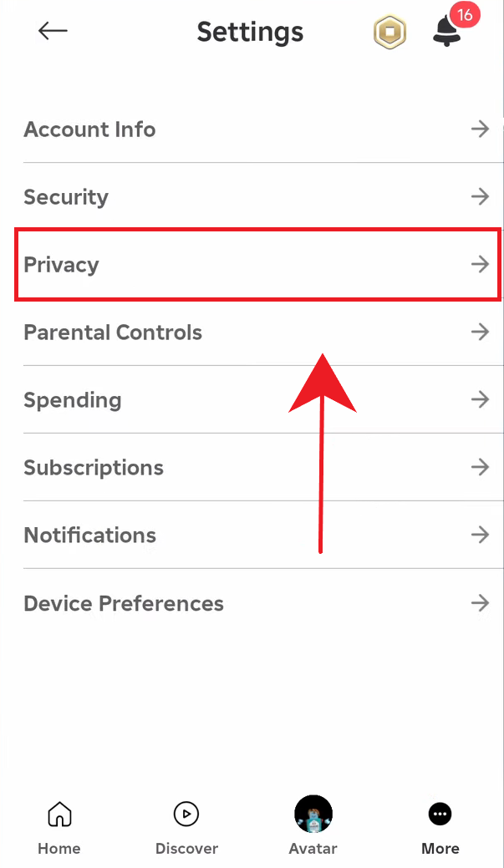Viewport: 504px width, 868px height.
Task: Go to the Home tab
Action: click(x=59, y=827)
